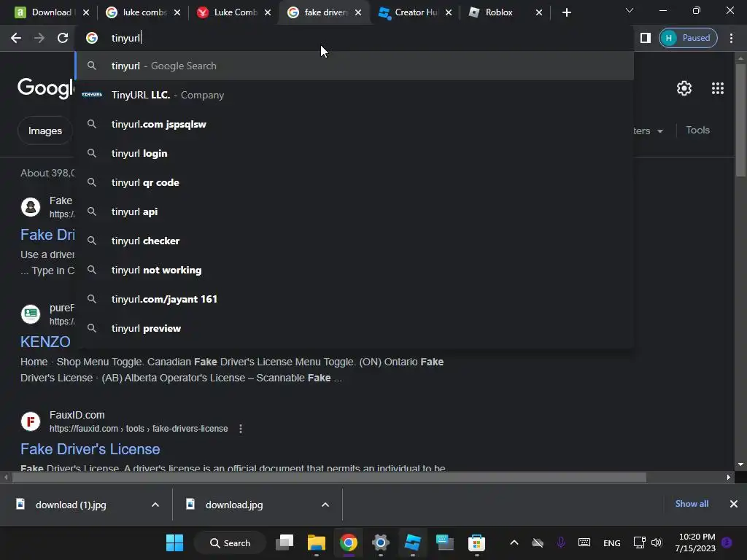Click the Paused profile sync button

[688, 38]
